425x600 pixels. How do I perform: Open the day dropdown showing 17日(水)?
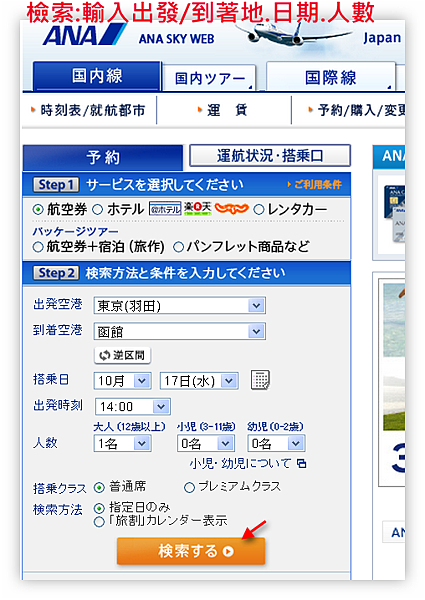199,381
